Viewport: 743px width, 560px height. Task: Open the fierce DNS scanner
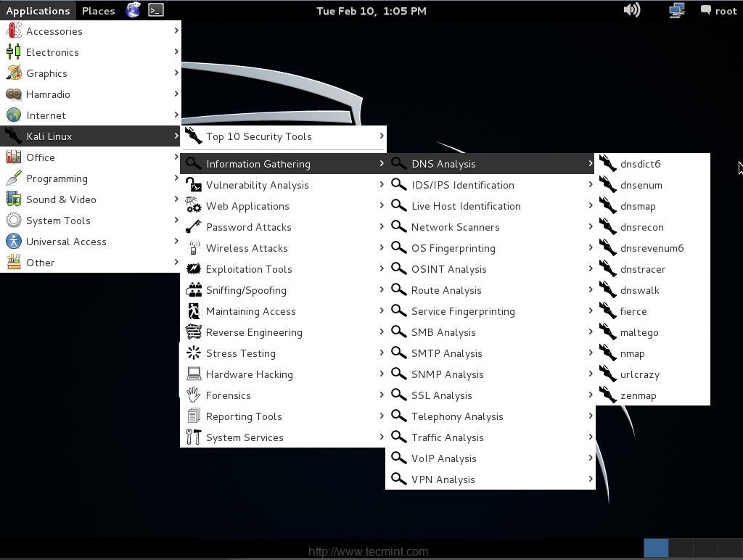point(633,311)
